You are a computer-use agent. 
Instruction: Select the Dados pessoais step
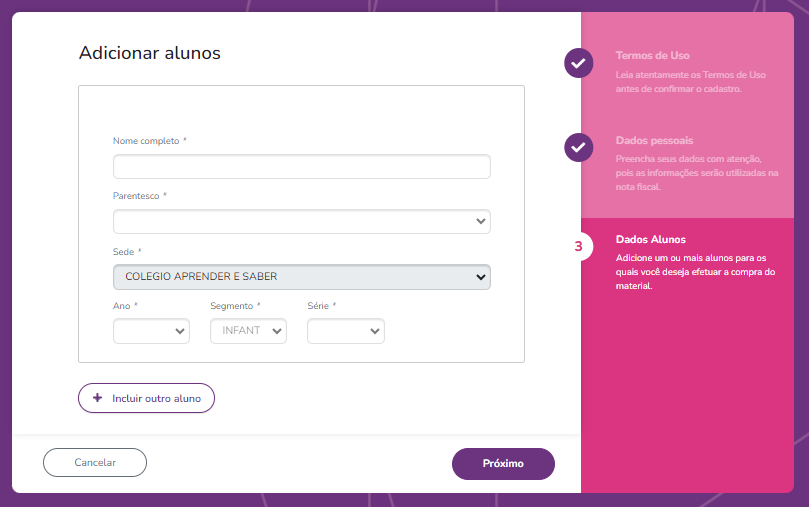coord(654,140)
